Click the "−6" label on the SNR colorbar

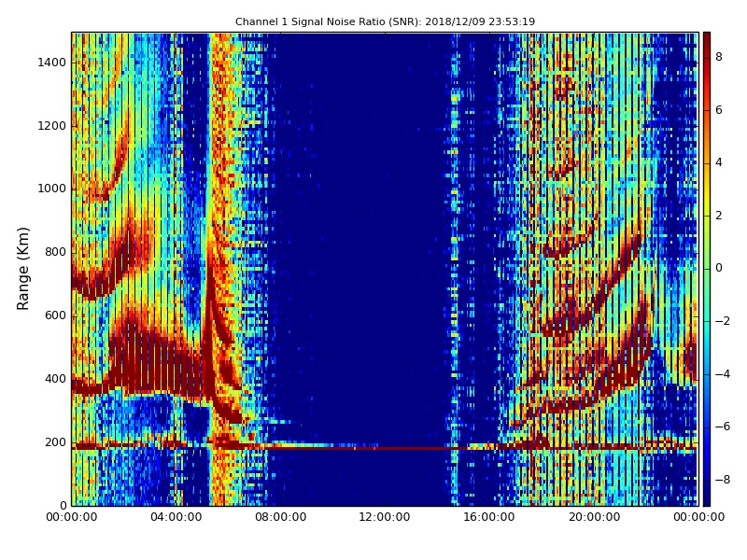[723, 427]
